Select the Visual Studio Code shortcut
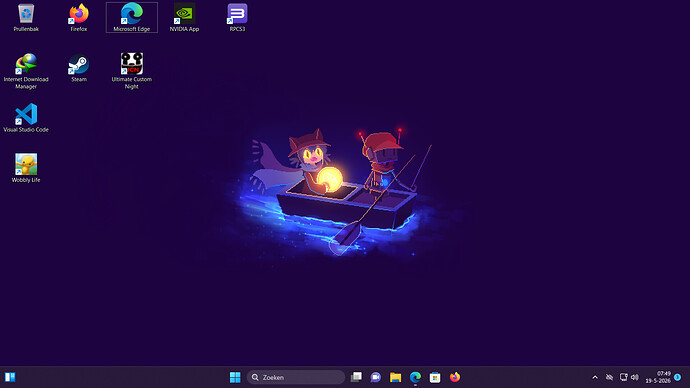 (x=26, y=118)
